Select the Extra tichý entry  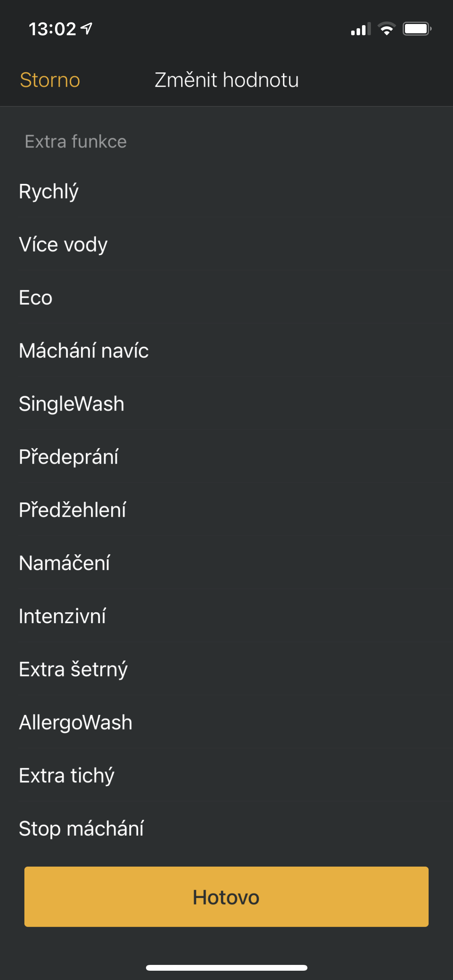coord(67,775)
